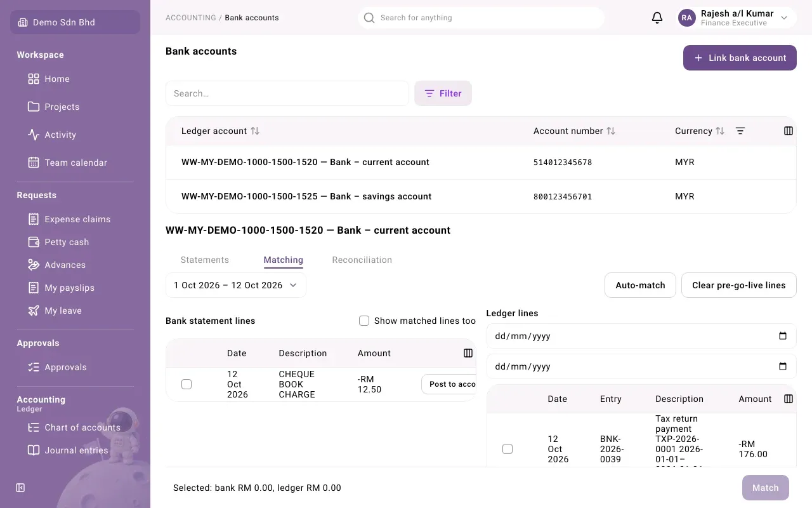This screenshot has width=812, height=508.
Task: Go to ACCOUNTING breadcrumb
Action: 191,18
